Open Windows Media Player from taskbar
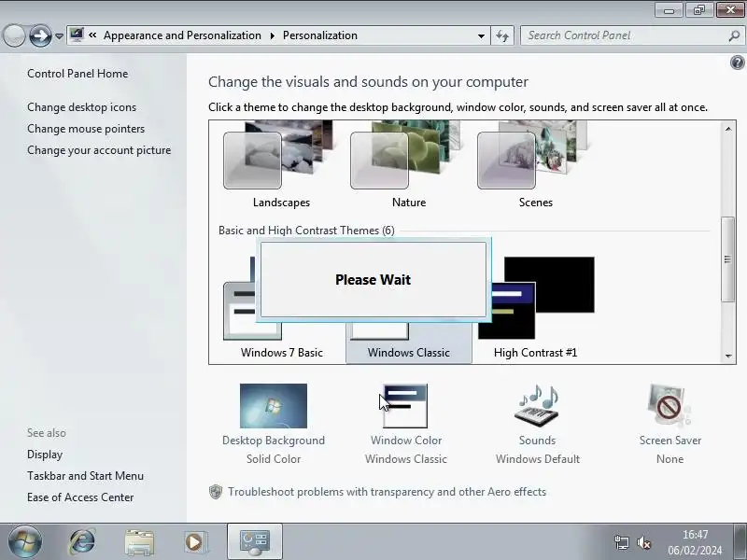Viewport: 747px width, 560px height. tap(194, 542)
